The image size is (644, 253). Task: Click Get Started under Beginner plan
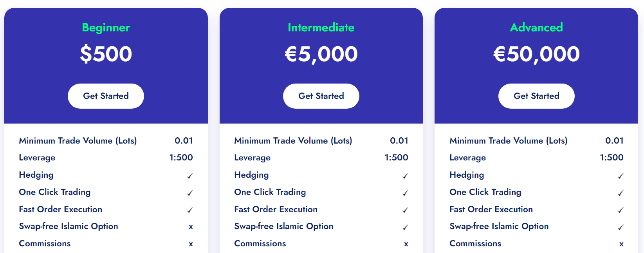[x=106, y=96]
